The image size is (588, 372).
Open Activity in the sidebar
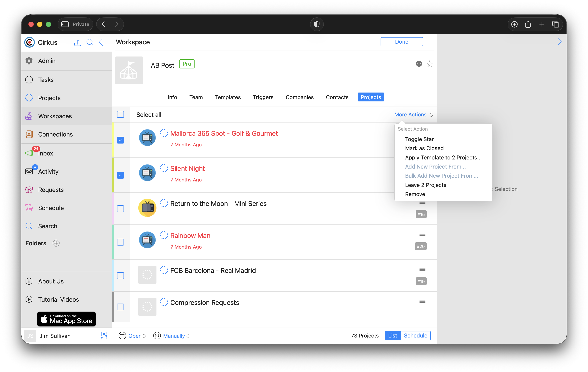coord(48,171)
